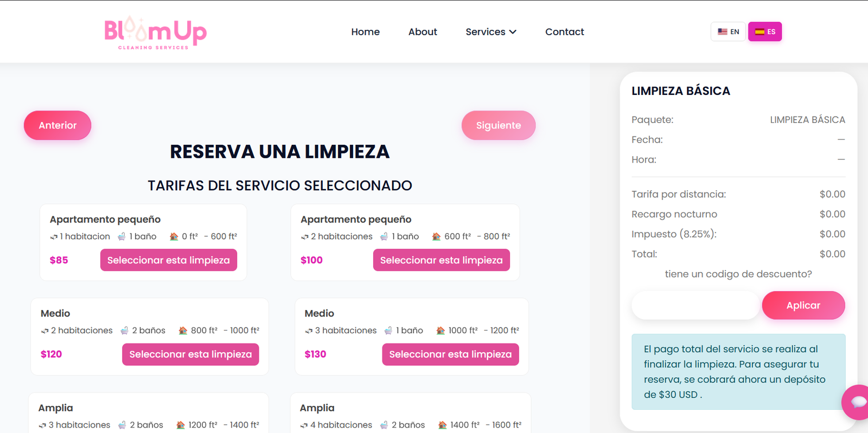The width and height of the screenshot is (868, 433).
Task: Switch language to Spanish (ES)
Action: point(765,31)
